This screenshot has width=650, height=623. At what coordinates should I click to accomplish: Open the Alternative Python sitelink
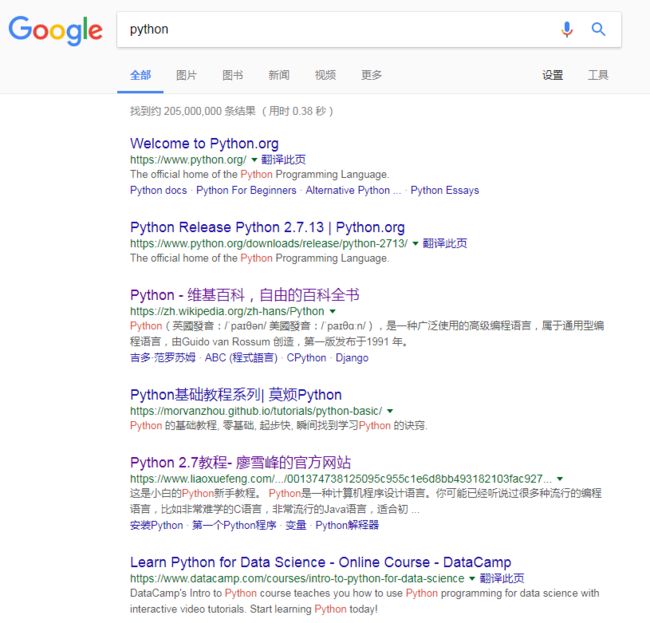coord(353,190)
